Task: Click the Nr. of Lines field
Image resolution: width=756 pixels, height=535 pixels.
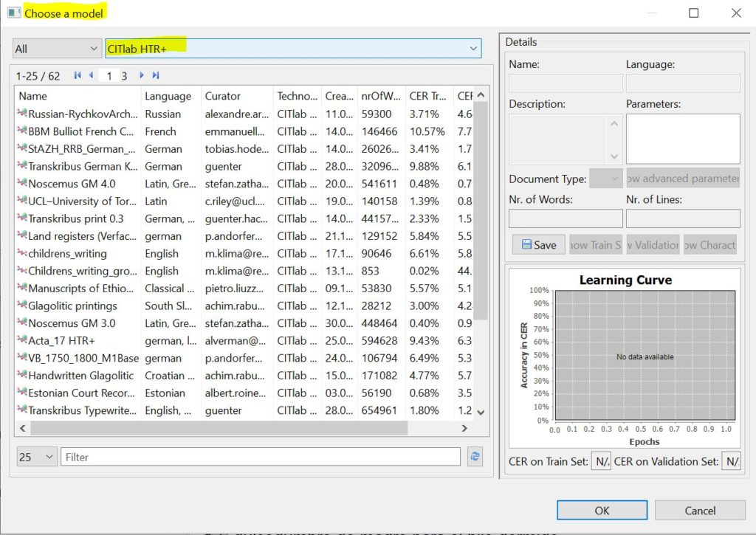Action: tap(683, 218)
